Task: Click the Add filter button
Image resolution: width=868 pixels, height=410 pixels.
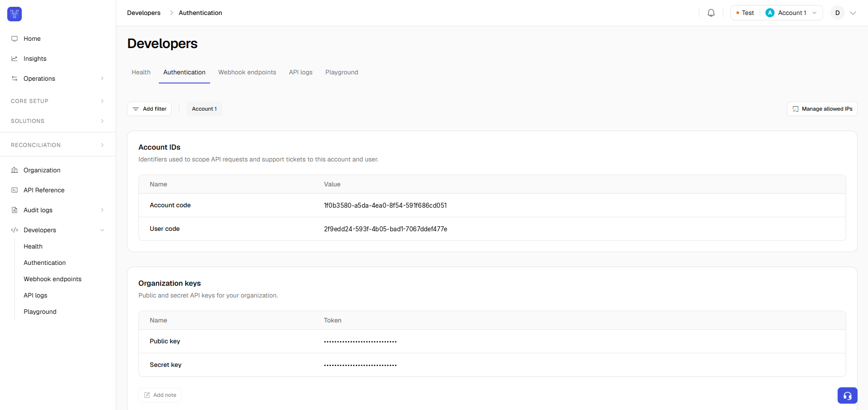Action: [x=149, y=109]
